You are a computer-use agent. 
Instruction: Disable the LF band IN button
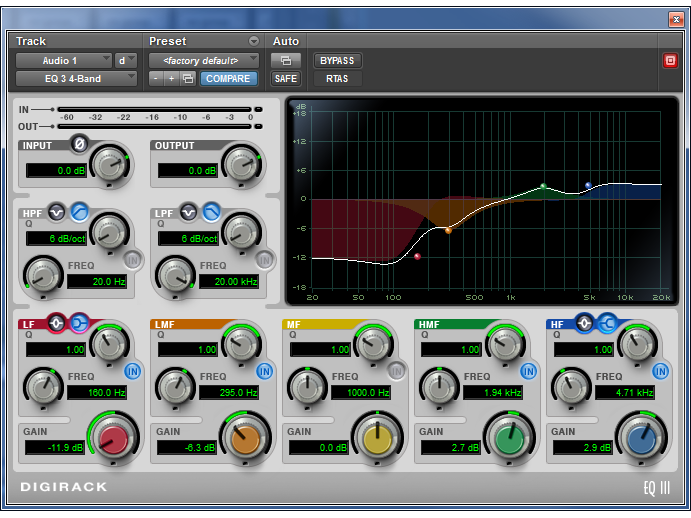(x=133, y=371)
